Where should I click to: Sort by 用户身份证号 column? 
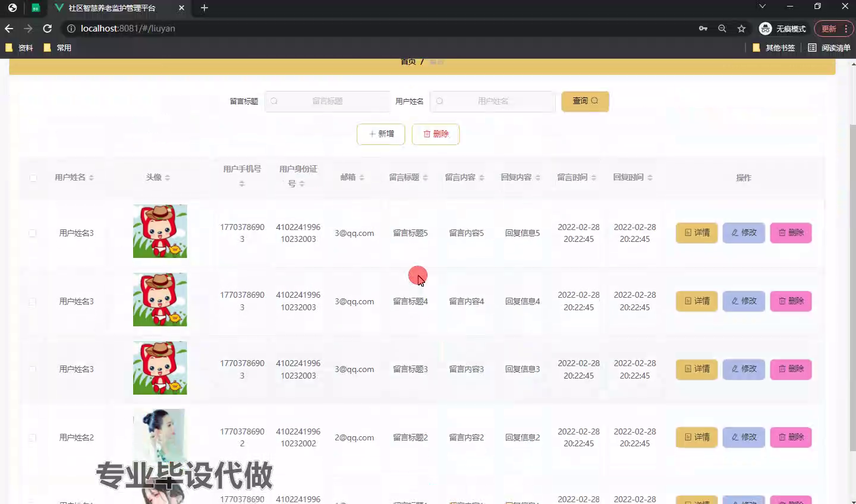click(x=302, y=184)
